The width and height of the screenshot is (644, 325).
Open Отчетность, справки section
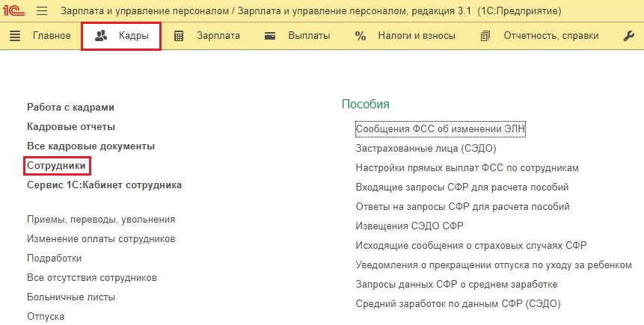coord(551,36)
